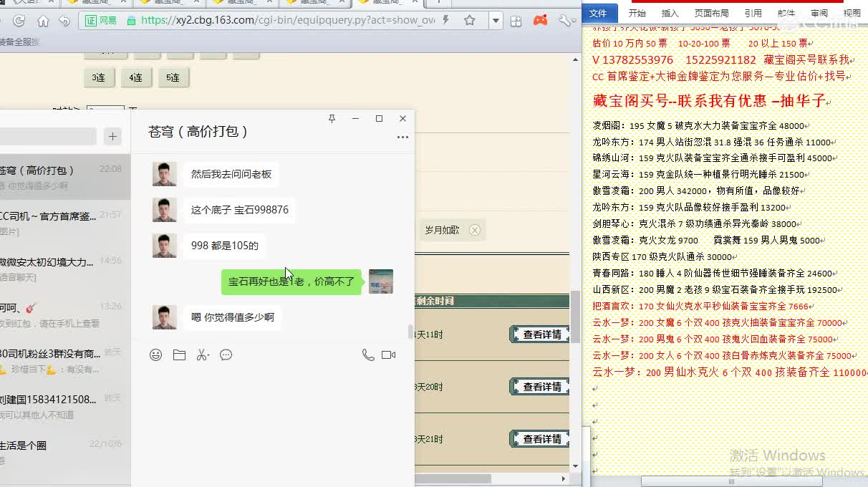868x487 pixels.
Task: Open the browser wrench tools icon
Action: (x=566, y=21)
